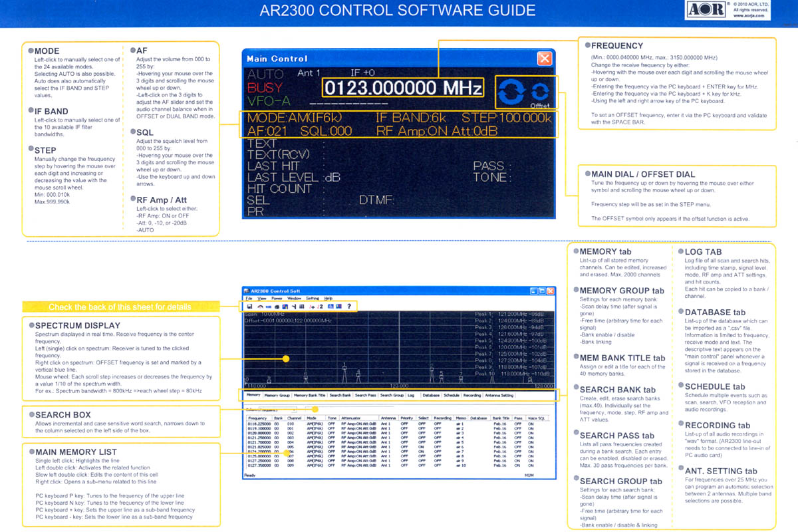Click the search box beside Column dropdown
This screenshot has width=798, height=532.
(349, 410)
